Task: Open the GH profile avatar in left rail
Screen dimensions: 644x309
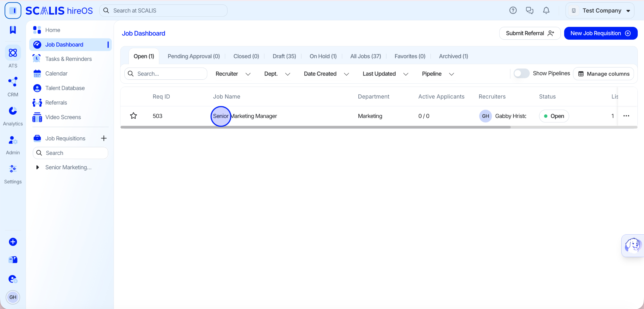Action: click(x=13, y=297)
